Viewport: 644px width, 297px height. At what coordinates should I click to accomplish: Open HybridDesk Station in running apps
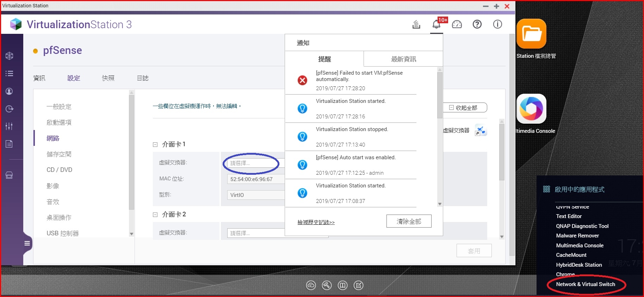pos(579,265)
